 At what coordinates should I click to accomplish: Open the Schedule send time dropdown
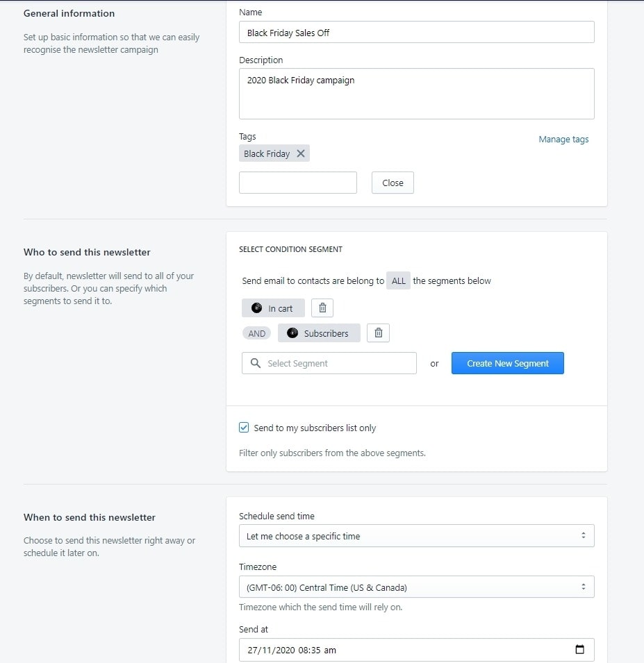(x=416, y=536)
